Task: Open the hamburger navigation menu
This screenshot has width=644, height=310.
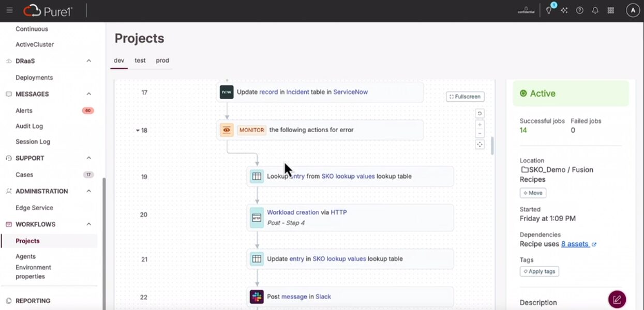Action: (9, 10)
